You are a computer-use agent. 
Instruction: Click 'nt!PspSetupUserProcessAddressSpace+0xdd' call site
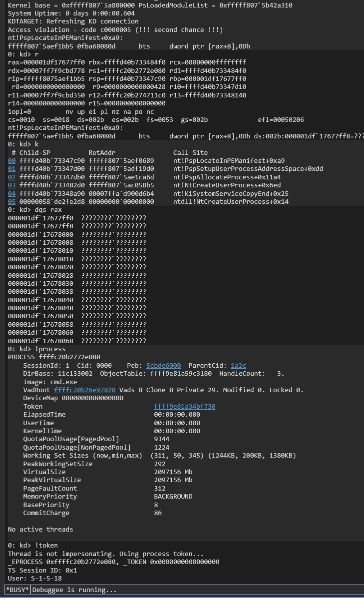pos(248,169)
